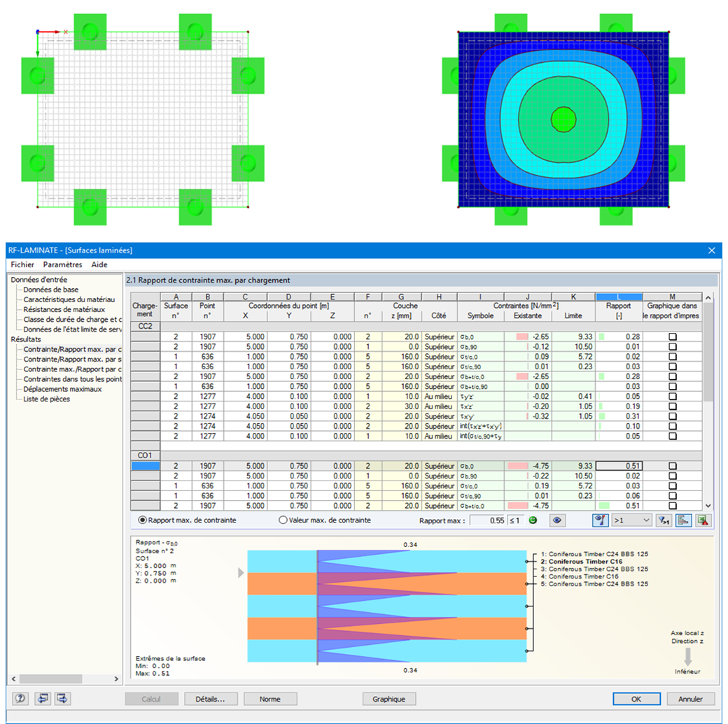Click column J header above Existante
The height and width of the screenshot is (724, 728).
527,297
